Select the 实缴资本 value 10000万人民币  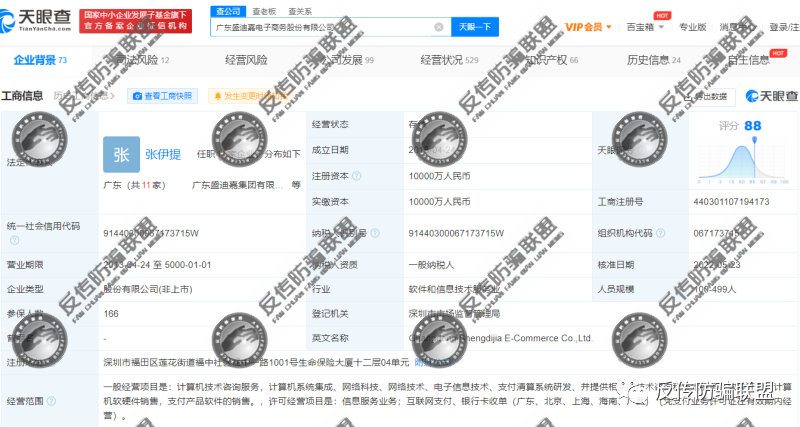[439, 202]
